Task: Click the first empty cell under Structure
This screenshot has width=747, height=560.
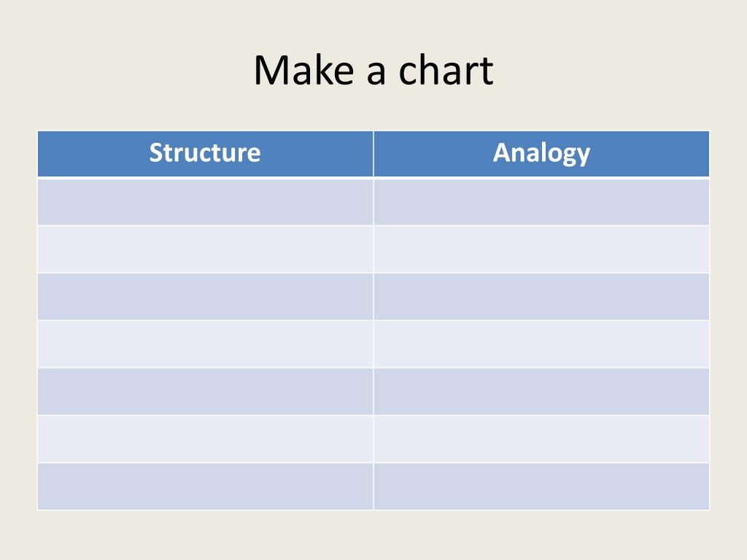Action: 205,201
